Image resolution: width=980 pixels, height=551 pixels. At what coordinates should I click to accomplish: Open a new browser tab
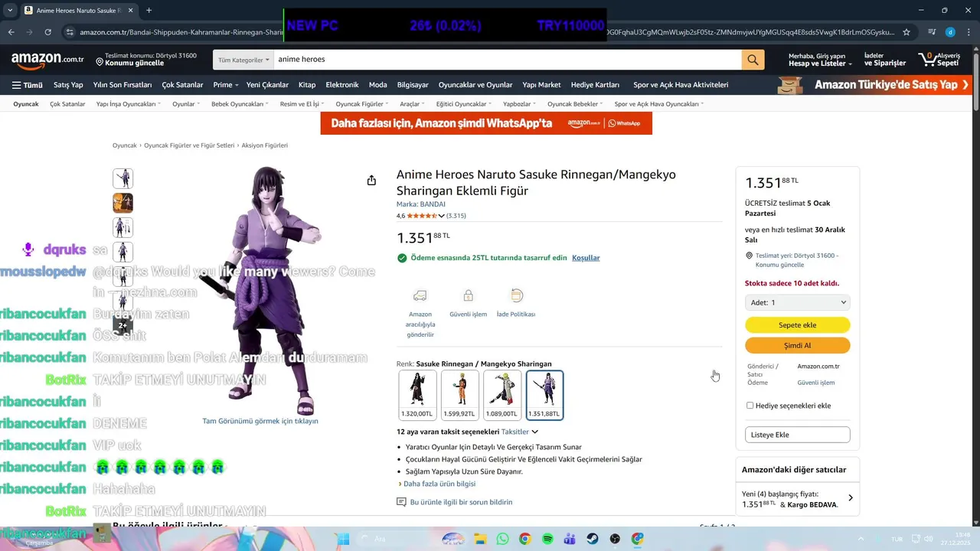pos(149,10)
